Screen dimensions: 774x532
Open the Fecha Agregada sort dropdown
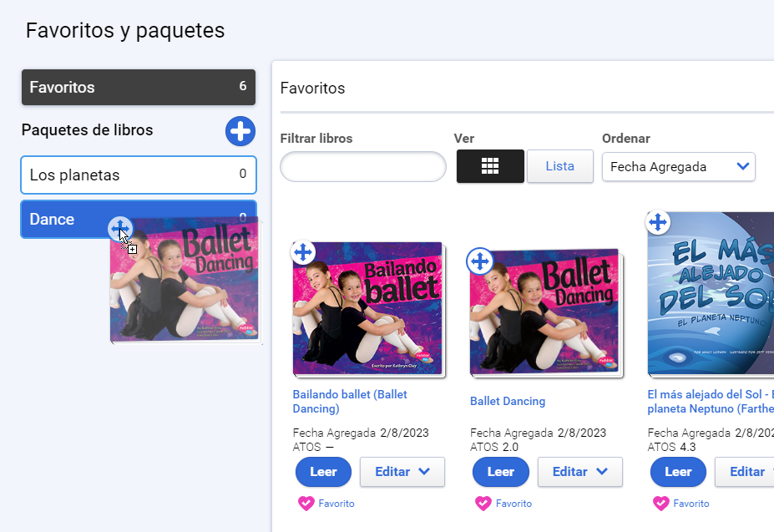point(679,167)
